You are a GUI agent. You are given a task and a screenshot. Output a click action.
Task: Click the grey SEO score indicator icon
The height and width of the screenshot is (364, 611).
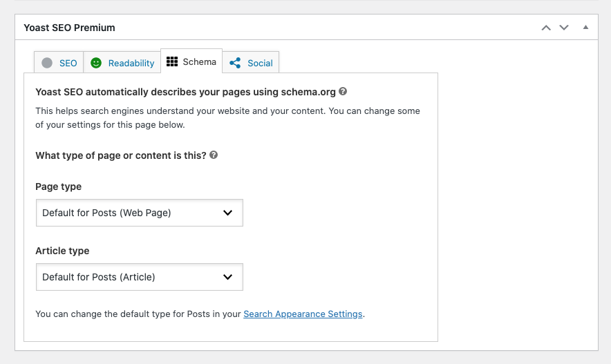[47, 63]
